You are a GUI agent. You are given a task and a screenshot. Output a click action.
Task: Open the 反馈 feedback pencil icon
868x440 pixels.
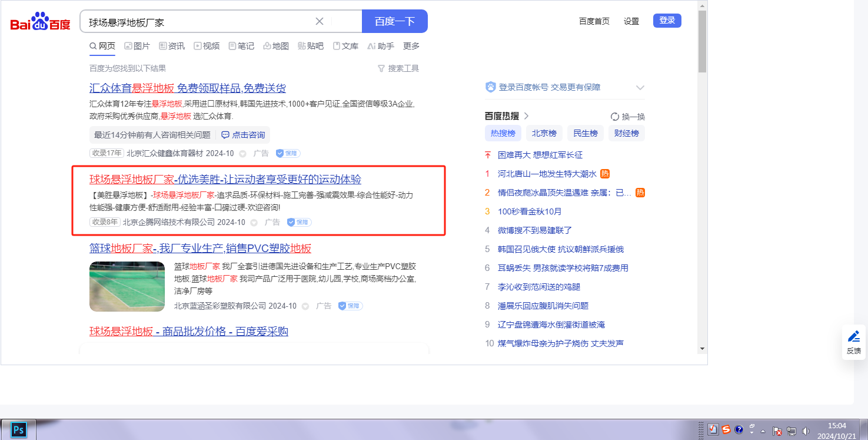click(853, 336)
